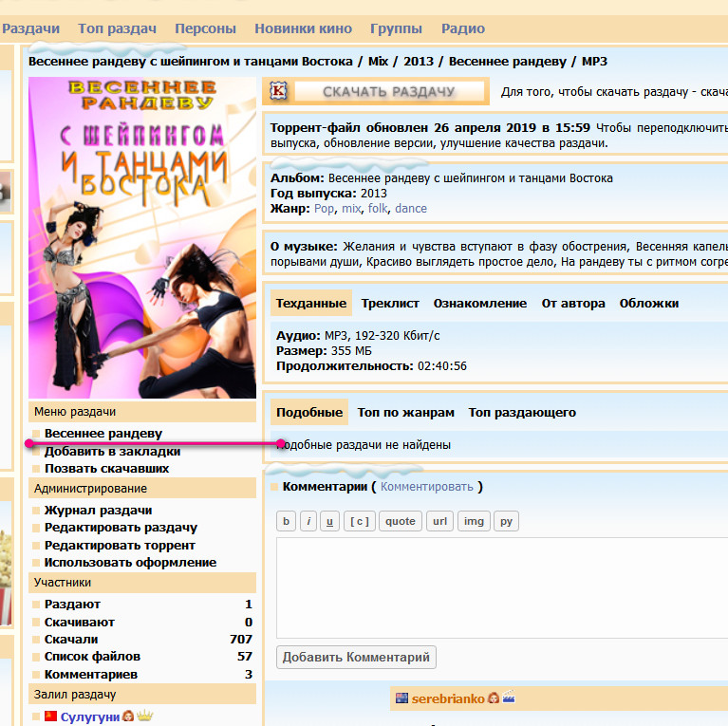The height and width of the screenshot is (726, 728).
Task: Click the red K logo icon beside download
Action: 278,91
